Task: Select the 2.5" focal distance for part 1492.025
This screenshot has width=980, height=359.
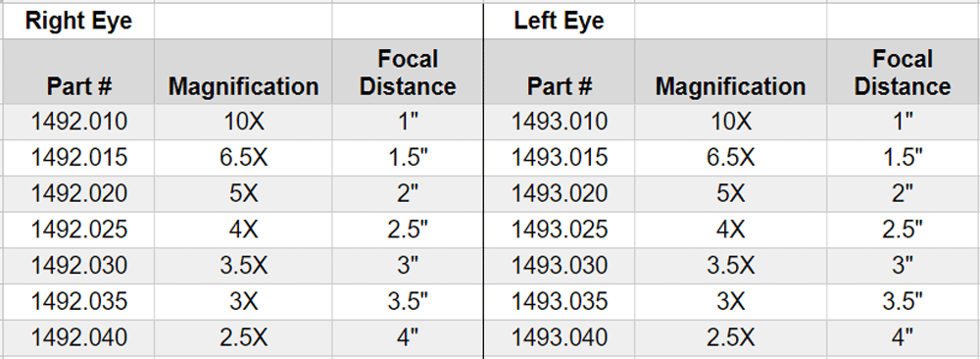Action: (408, 230)
